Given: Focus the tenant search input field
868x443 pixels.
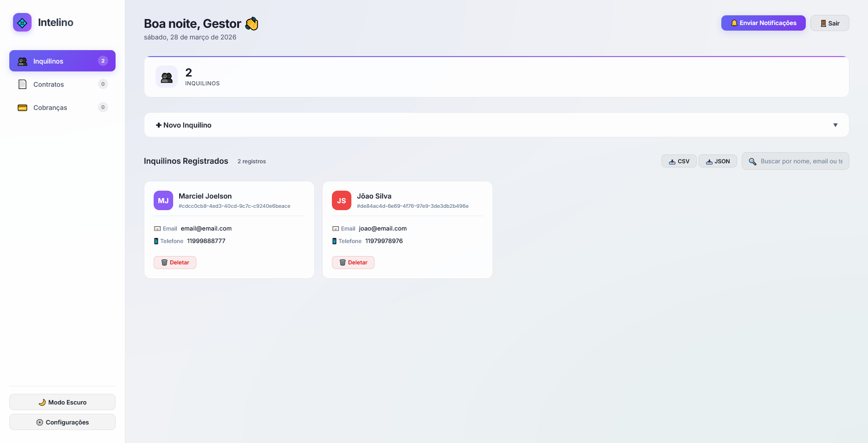Looking at the screenshot, I should [801, 161].
